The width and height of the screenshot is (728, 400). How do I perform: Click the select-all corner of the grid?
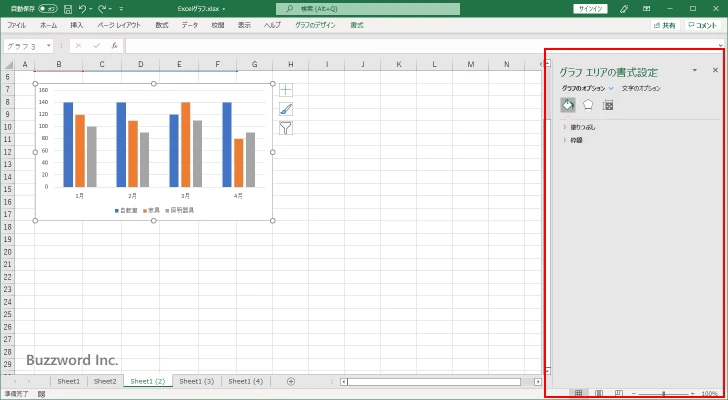click(8, 65)
